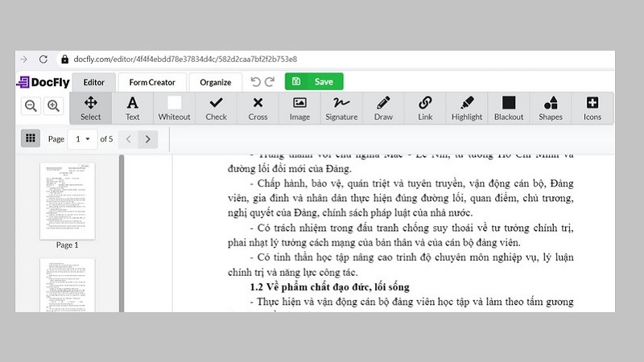Go forward in browser history
This screenshot has width=644, height=362.
coord(24,59)
